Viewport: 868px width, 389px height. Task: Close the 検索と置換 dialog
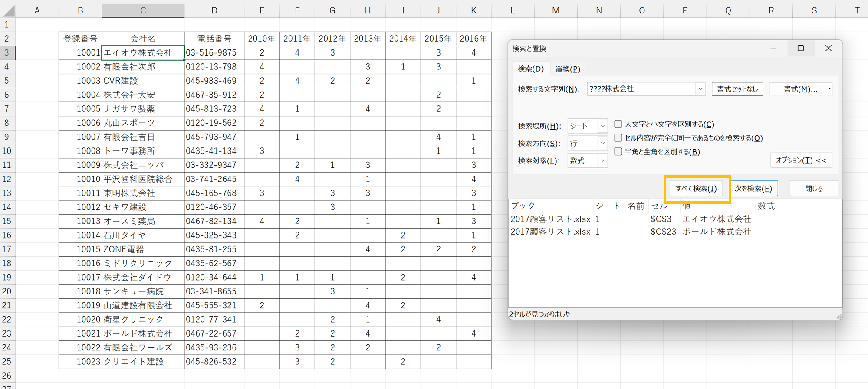click(x=828, y=48)
